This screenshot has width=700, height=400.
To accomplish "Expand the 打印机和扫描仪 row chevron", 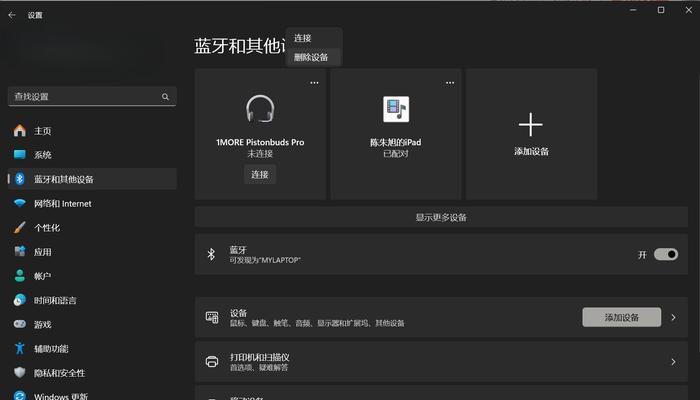I will click(x=673, y=362).
